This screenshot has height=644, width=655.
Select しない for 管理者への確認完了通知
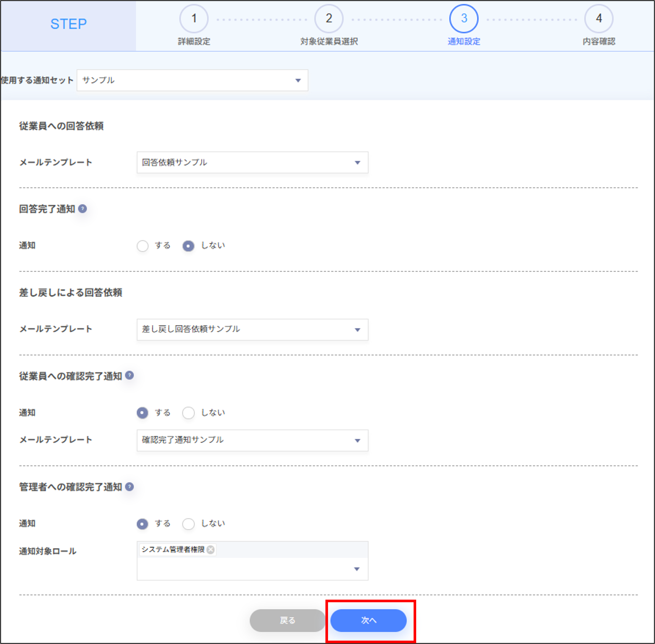(188, 524)
